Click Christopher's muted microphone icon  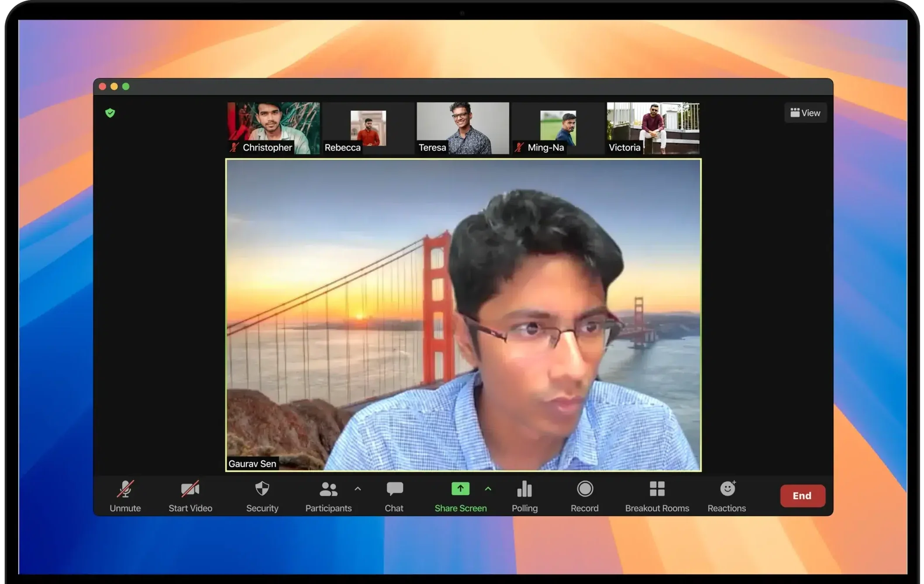click(235, 148)
